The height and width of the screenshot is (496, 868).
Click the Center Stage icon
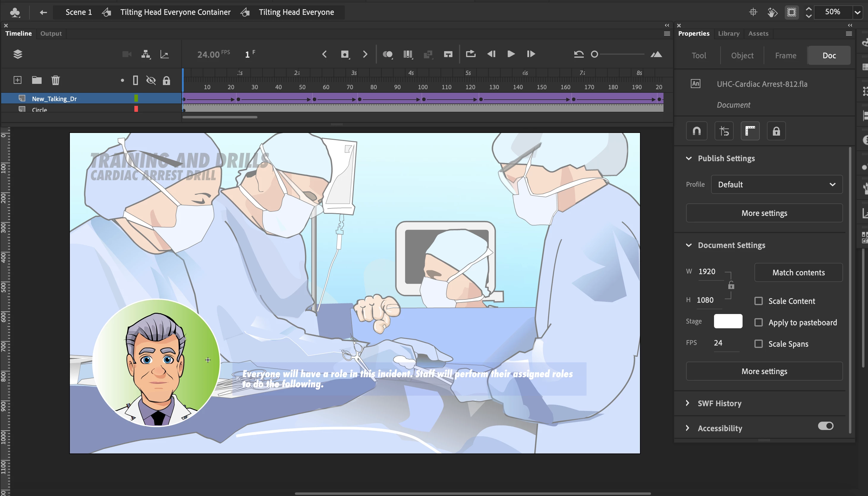[753, 12]
